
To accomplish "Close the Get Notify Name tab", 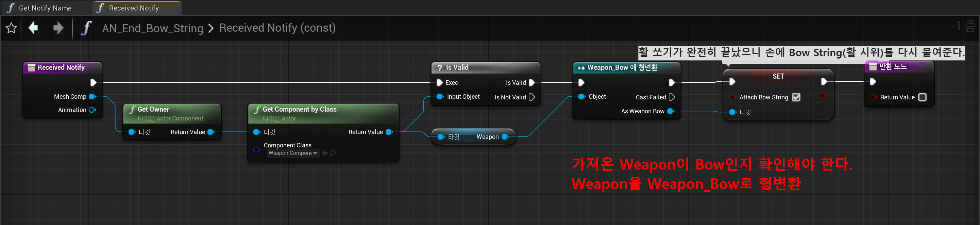I will coord(84,9).
